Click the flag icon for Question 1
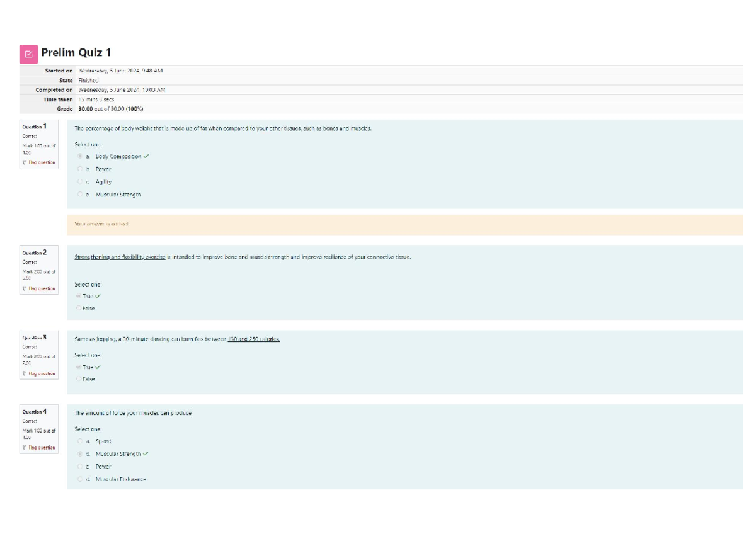The width and height of the screenshot is (756, 534). pyautogui.click(x=25, y=162)
